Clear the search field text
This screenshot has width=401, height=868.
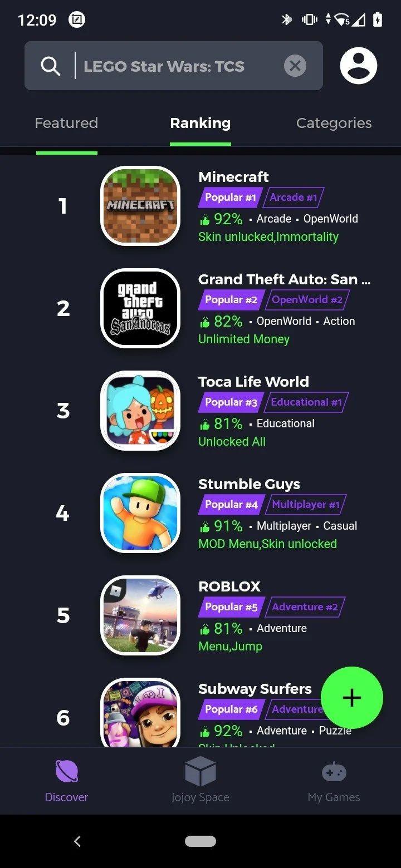coord(295,66)
